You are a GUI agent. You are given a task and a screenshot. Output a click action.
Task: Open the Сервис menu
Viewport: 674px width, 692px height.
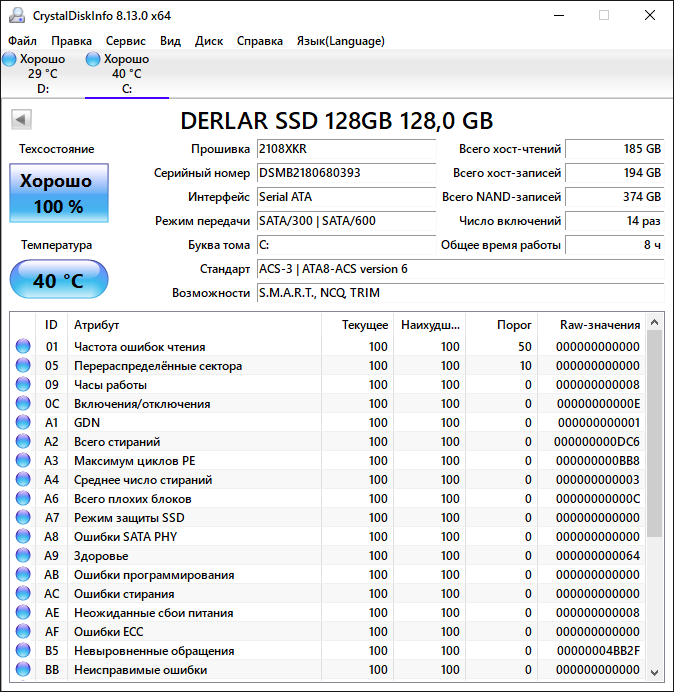click(x=125, y=41)
